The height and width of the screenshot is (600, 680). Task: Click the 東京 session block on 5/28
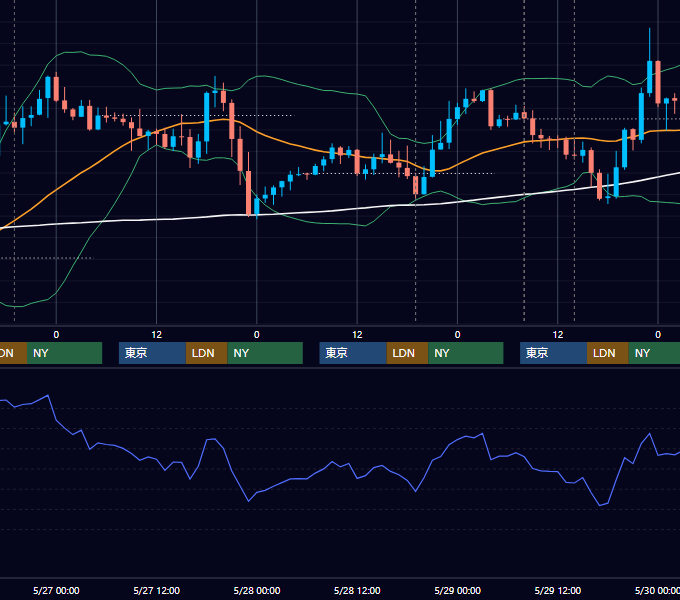(353, 353)
